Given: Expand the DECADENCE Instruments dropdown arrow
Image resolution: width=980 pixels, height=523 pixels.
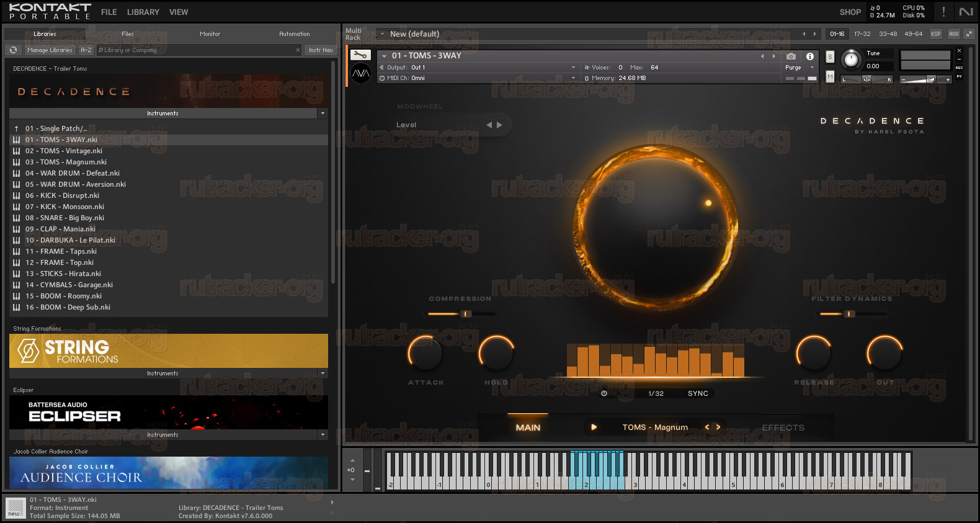Looking at the screenshot, I should coord(323,114).
